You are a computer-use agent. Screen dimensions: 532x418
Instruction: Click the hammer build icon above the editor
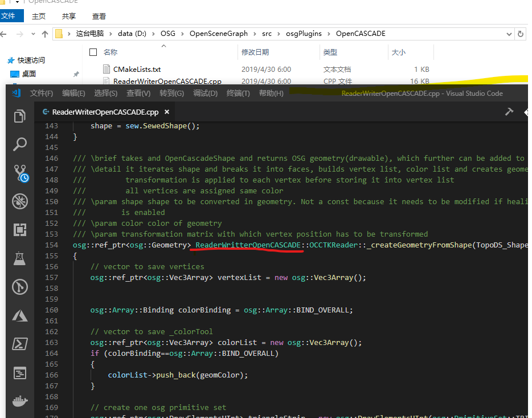[x=509, y=112]
